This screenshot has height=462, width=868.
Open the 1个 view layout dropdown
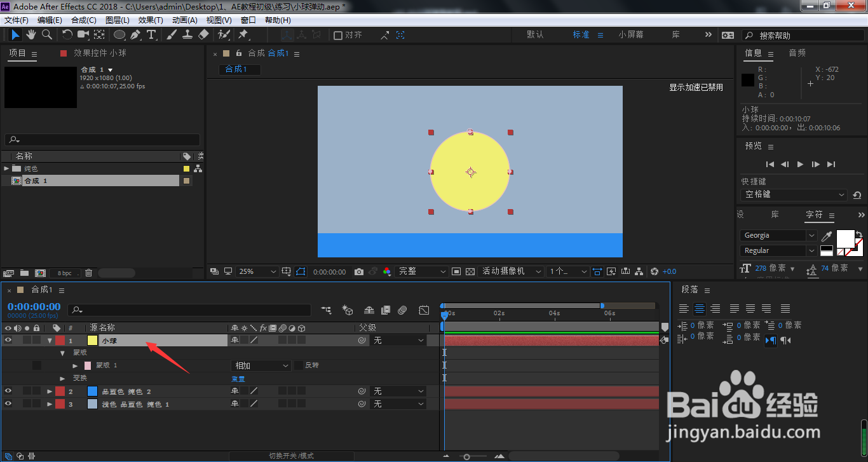[567, 271]
